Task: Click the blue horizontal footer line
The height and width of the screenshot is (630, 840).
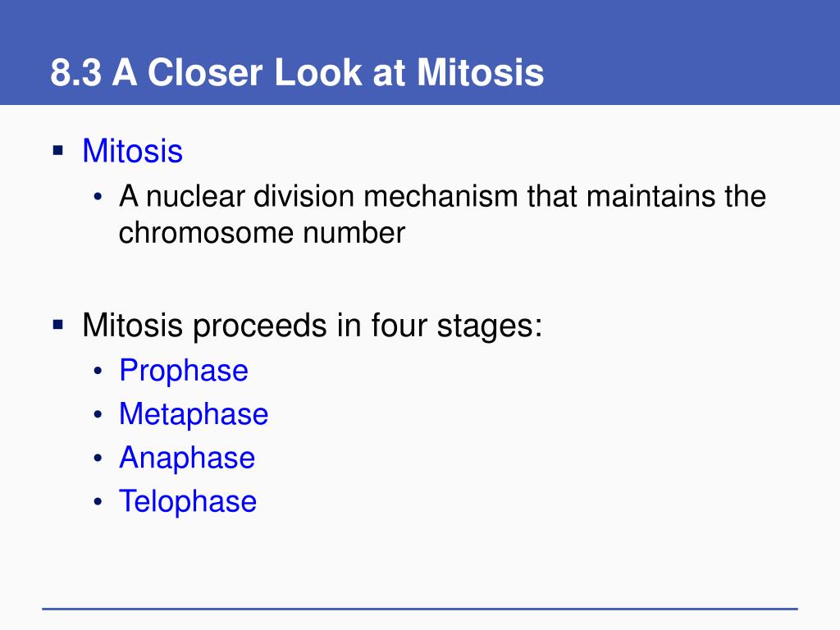Action: 420,609
